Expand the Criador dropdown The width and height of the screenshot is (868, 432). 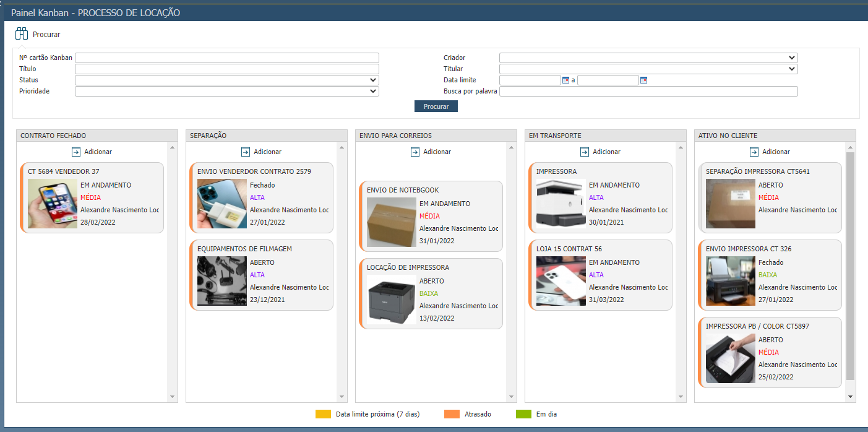point(793,57)
